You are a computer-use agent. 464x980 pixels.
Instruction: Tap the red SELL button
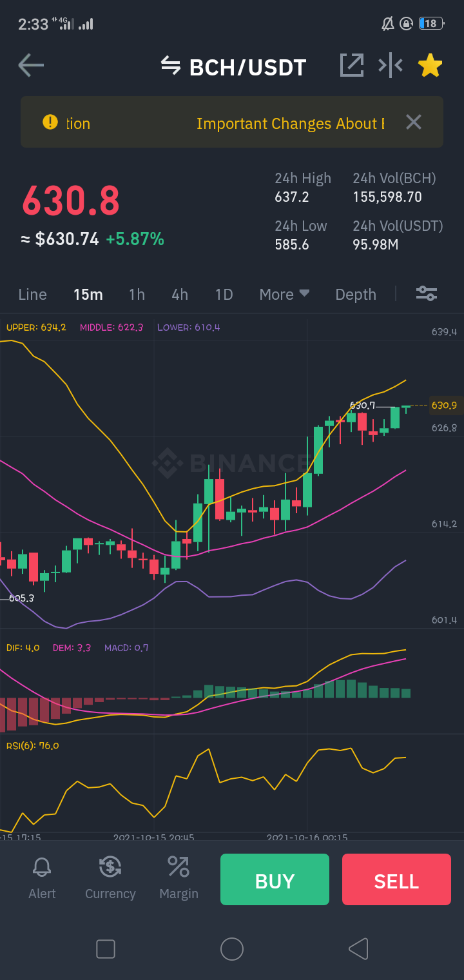[x=396, y=879]
